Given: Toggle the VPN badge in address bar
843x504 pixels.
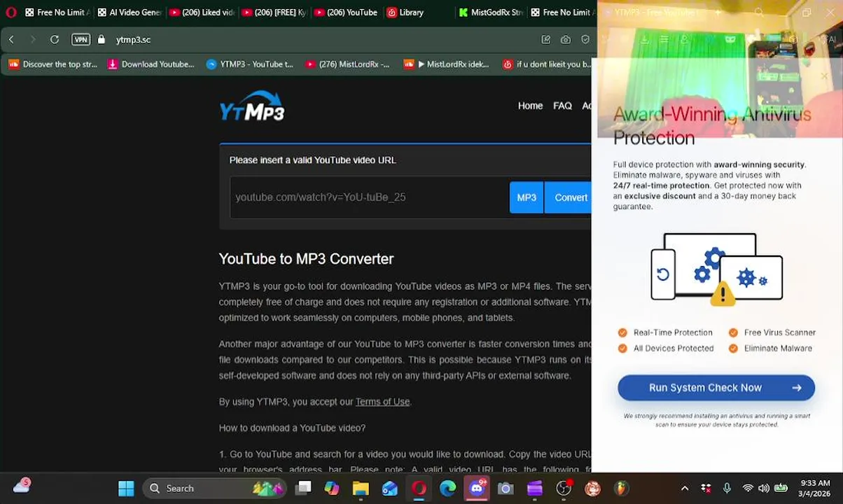Looking at the screenshot, I should (x=81, y=39).
